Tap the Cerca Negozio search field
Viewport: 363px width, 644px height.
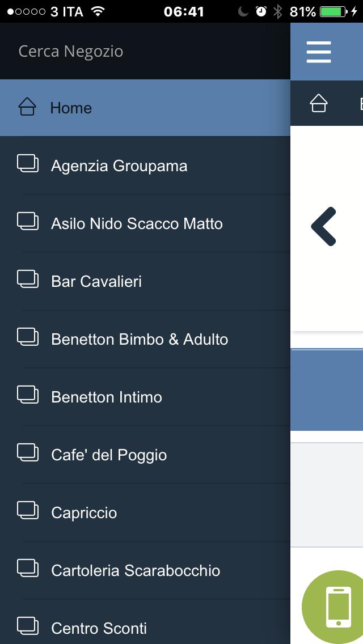(145, 52)
